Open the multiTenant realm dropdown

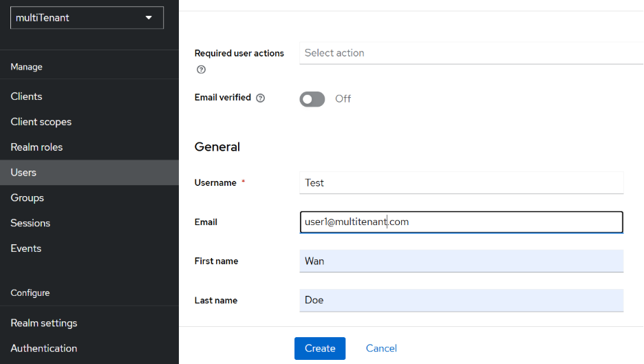[x=87, y=18]
